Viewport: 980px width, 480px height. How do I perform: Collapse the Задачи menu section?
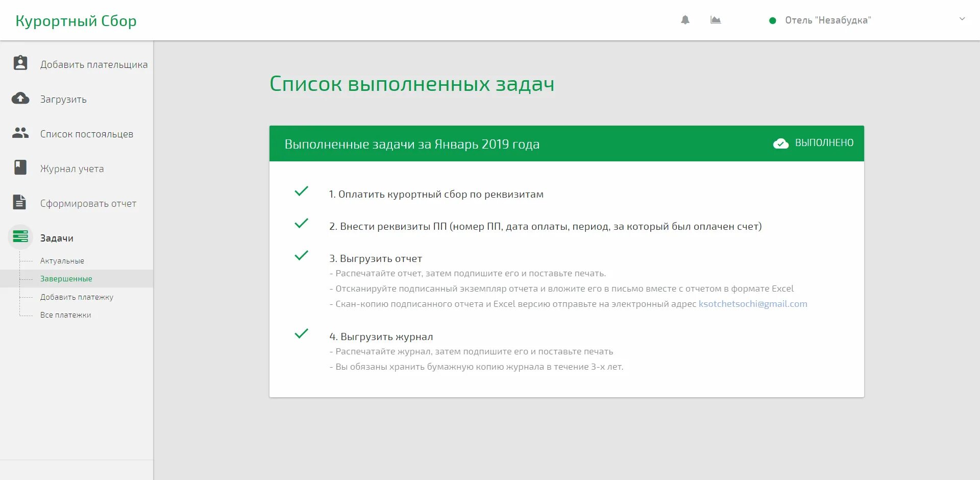tap(57, 238)
